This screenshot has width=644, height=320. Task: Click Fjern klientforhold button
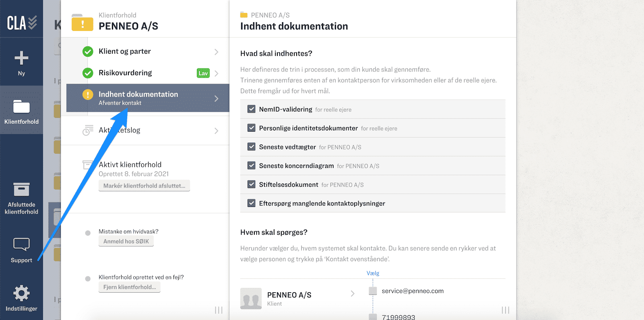point(129,287)
